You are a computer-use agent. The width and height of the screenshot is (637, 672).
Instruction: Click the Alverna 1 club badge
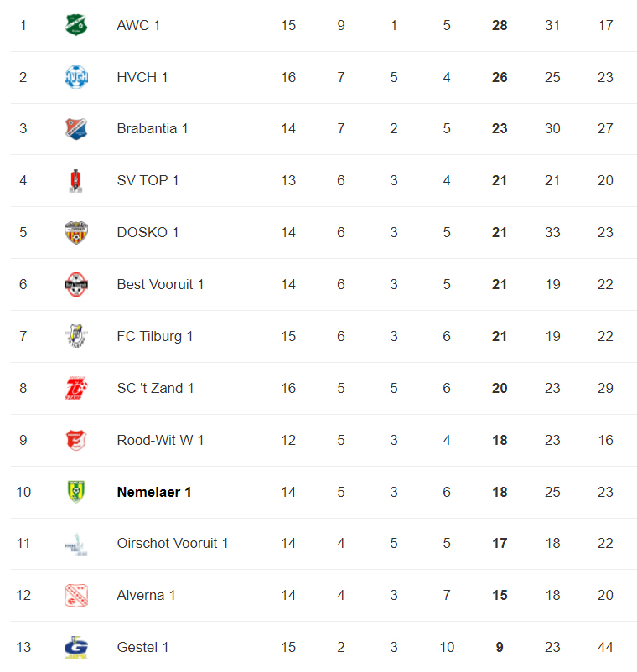76,595
